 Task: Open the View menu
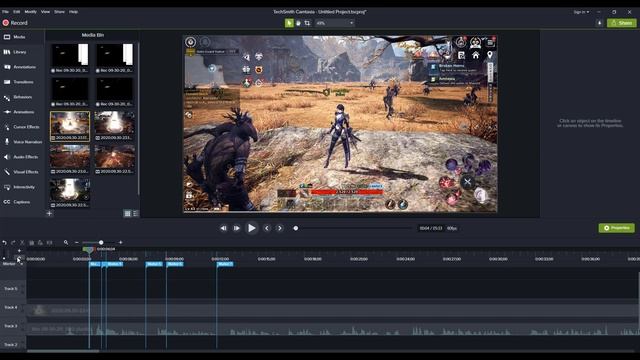45,12
